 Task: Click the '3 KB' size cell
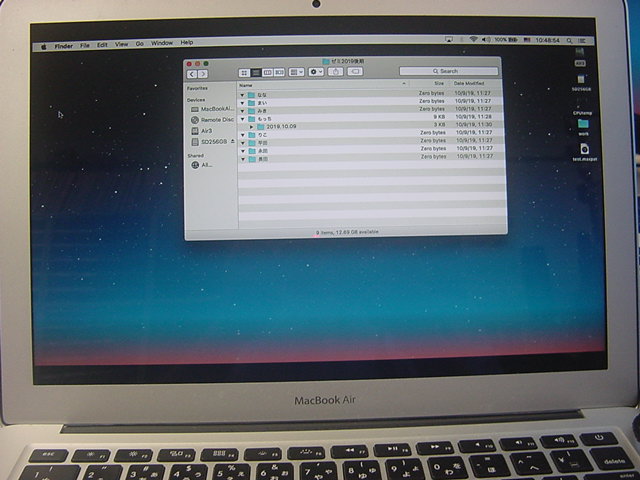440,124
